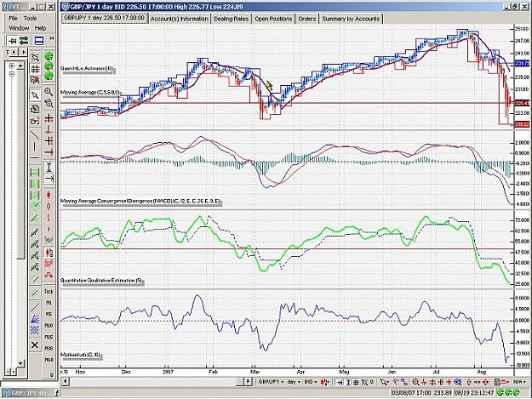Expand the plus node in tree panel

12,66
